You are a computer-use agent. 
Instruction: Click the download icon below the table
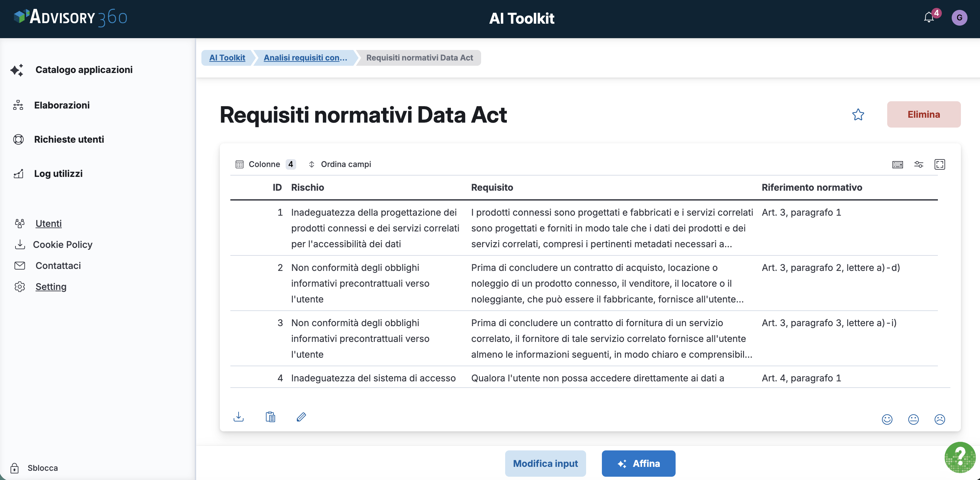click(239, 417)
